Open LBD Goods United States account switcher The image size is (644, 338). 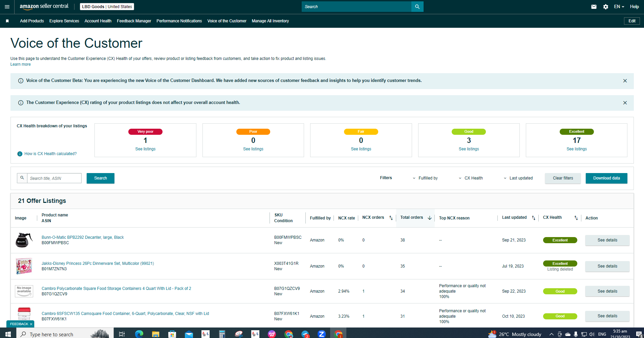point(107,7)
